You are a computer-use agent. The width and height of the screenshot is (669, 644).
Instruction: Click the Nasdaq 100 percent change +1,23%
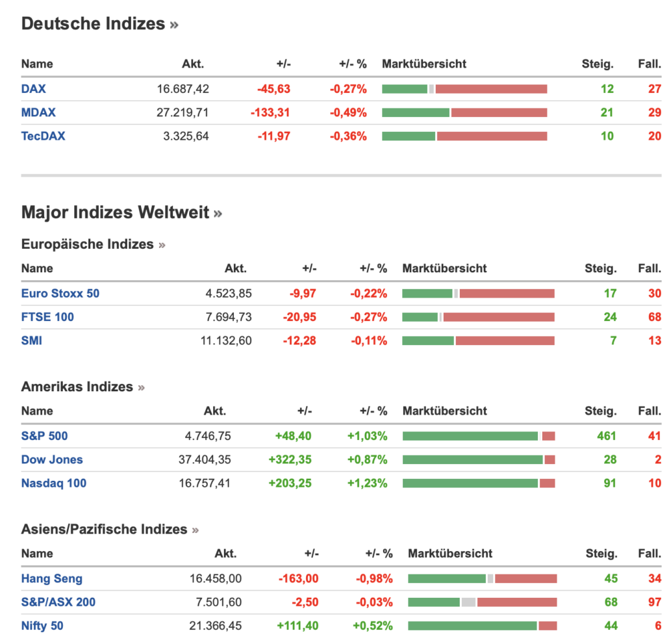pyautogui.click(x=367, y=483)
